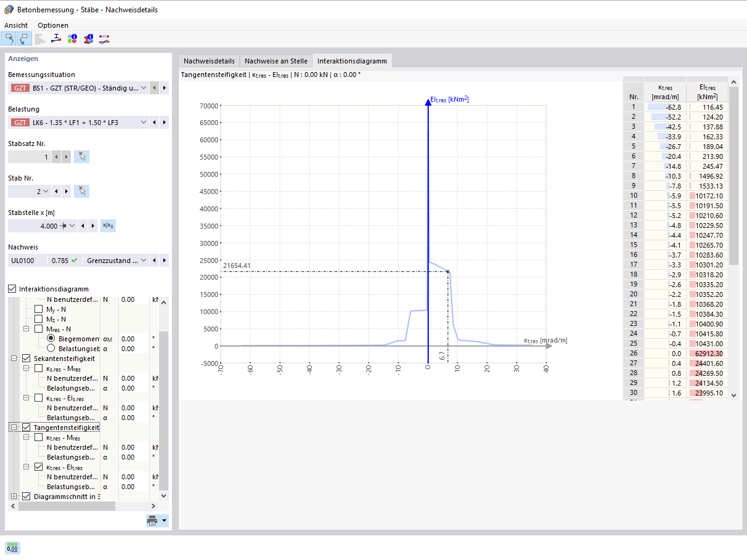Viewport: 747px width, 560px height.
Task: Go to next Belastung
Action: [x=164, y=123]
